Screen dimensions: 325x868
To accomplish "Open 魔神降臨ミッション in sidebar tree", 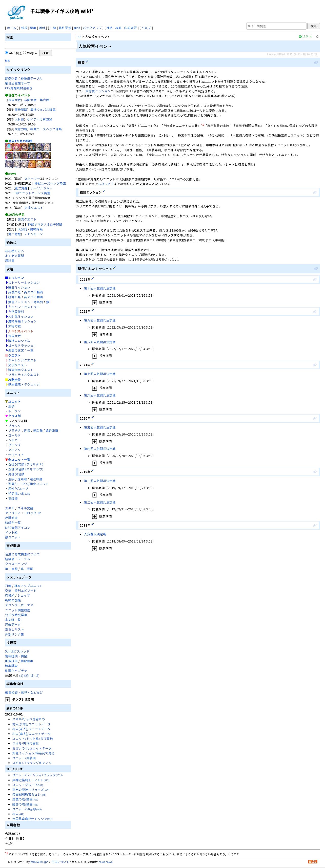I will coord(22,321).
